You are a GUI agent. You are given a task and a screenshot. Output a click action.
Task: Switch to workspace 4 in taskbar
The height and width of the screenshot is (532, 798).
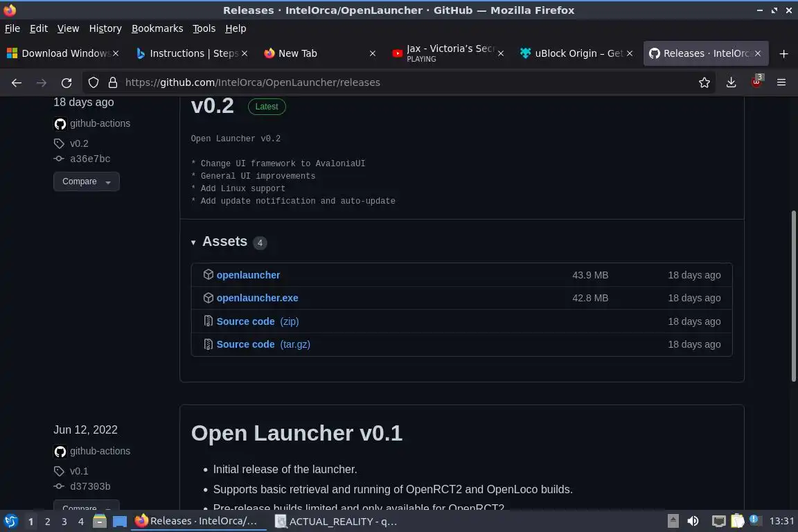pos(81,522)
